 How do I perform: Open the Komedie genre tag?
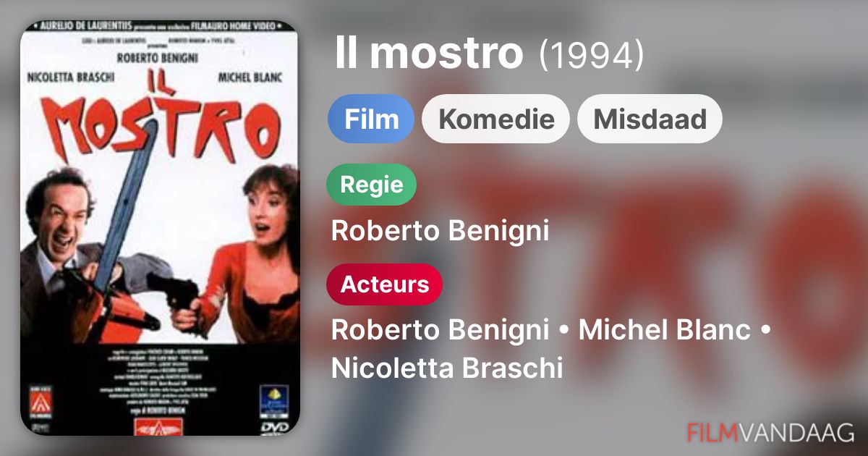coord(496,119)
